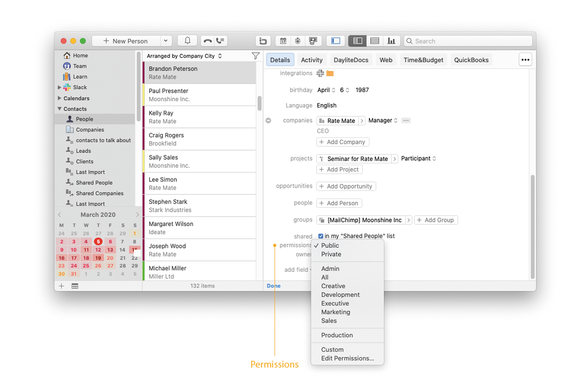This screenshot has height=392, width=583.
Task: Switch to split list-detail view mode
Action: [357, 41]
